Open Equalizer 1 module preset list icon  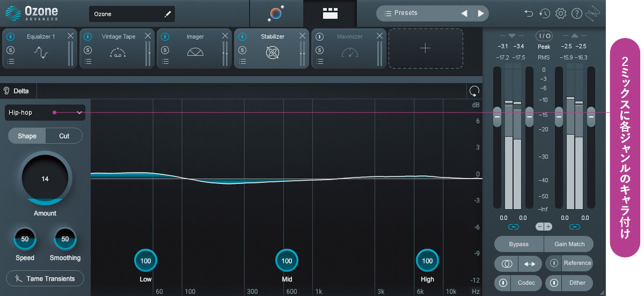[11, 62]
